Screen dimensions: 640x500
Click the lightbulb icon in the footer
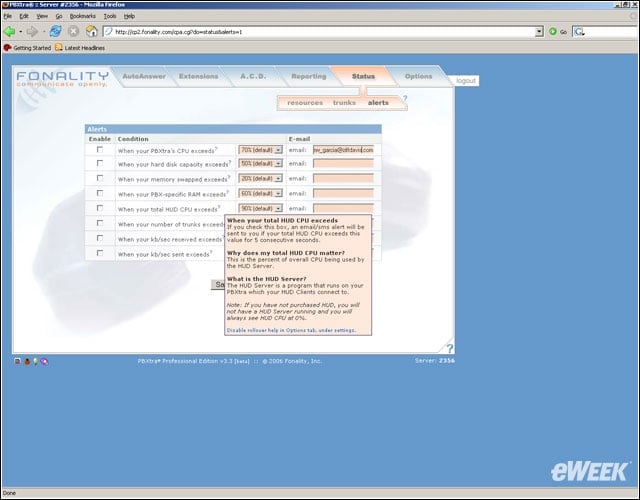point(36,361)
